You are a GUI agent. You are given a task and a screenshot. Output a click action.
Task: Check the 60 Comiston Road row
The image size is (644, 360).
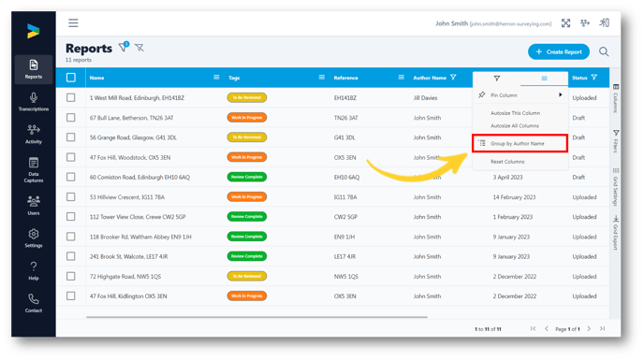coord(70,177)
